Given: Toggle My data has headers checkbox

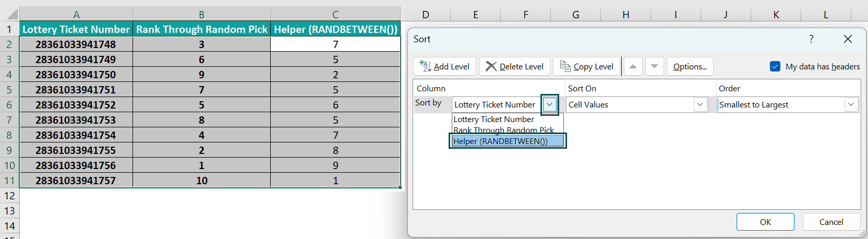Looking at the screenshot, I should click(775, 66).
